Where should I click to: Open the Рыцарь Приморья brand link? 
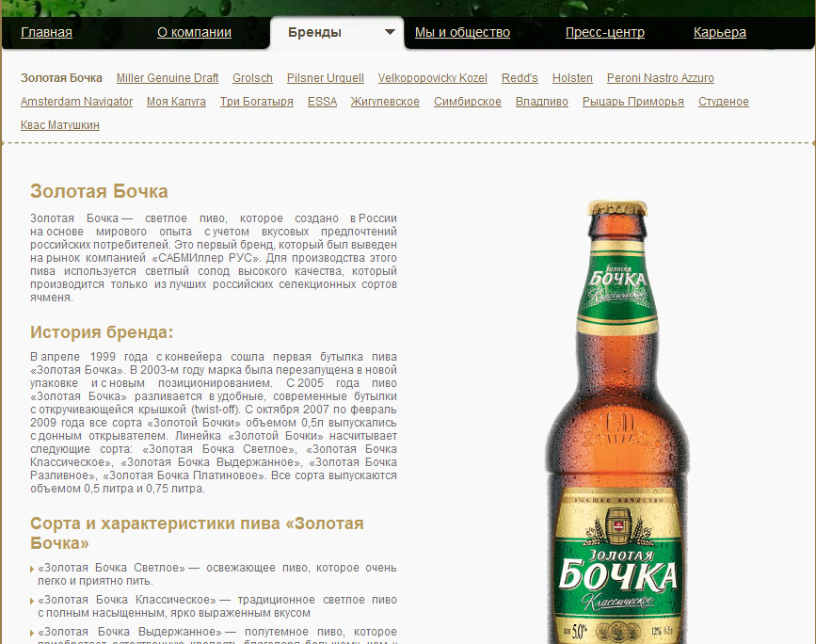tap(632, 102)
